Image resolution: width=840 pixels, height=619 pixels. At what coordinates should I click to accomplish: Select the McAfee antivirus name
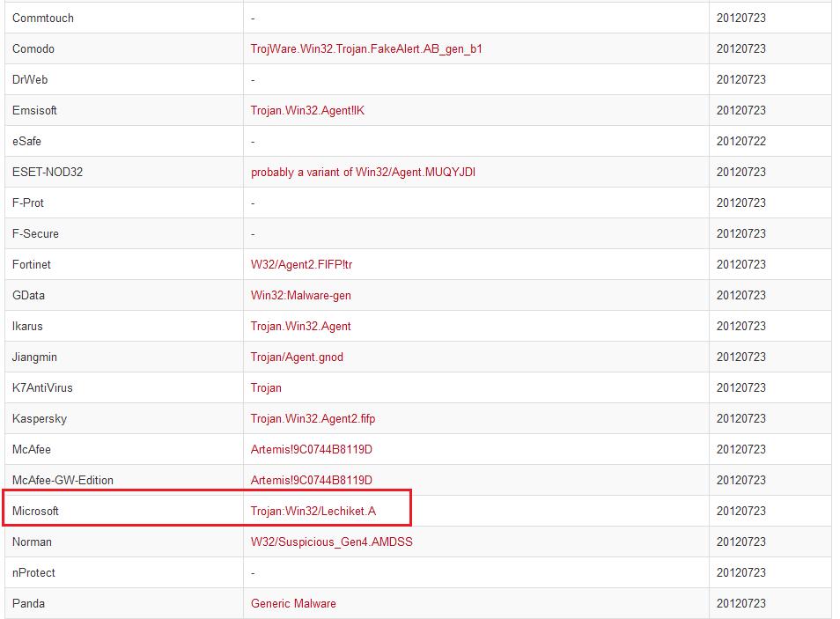coord(31,450)
